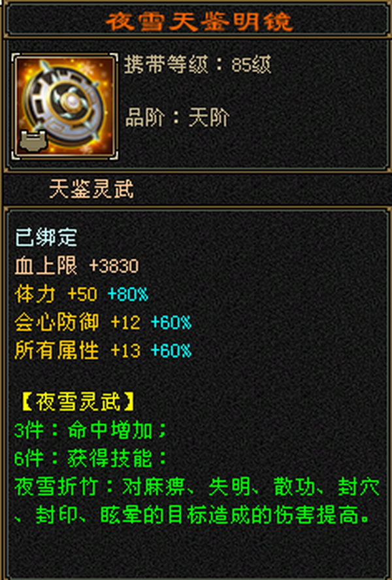
Task: Select the title 夜雪天鉴明镜
Action: (199, 21)
